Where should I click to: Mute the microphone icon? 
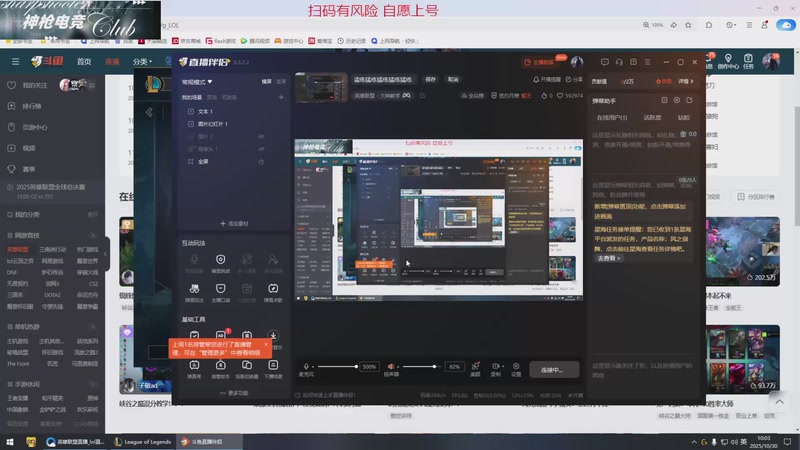(306, 366)
